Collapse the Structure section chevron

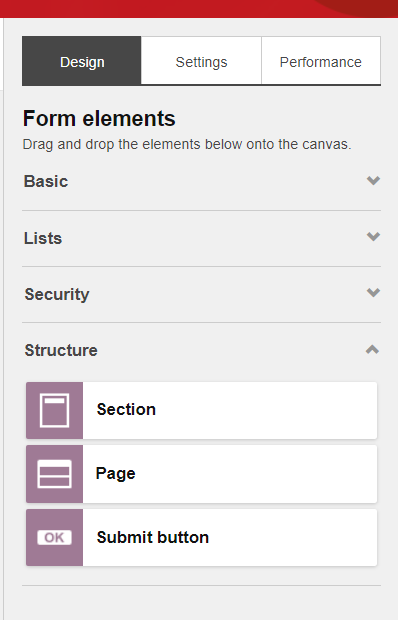pos(372,350)
